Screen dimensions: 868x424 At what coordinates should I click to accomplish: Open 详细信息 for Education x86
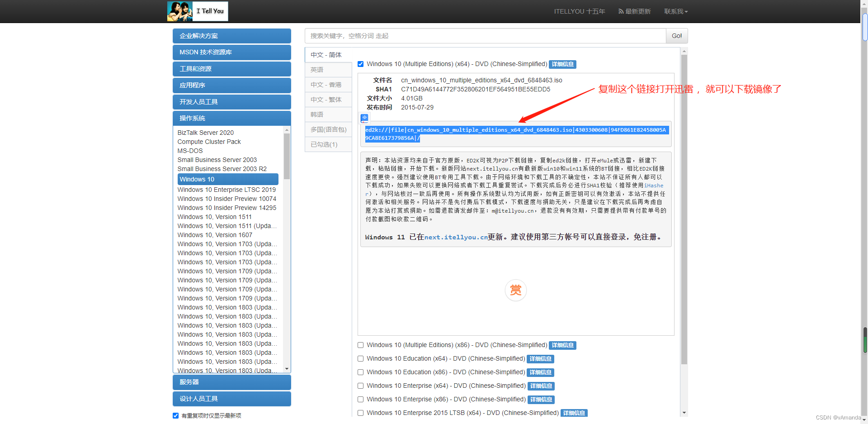coord(541,372)
